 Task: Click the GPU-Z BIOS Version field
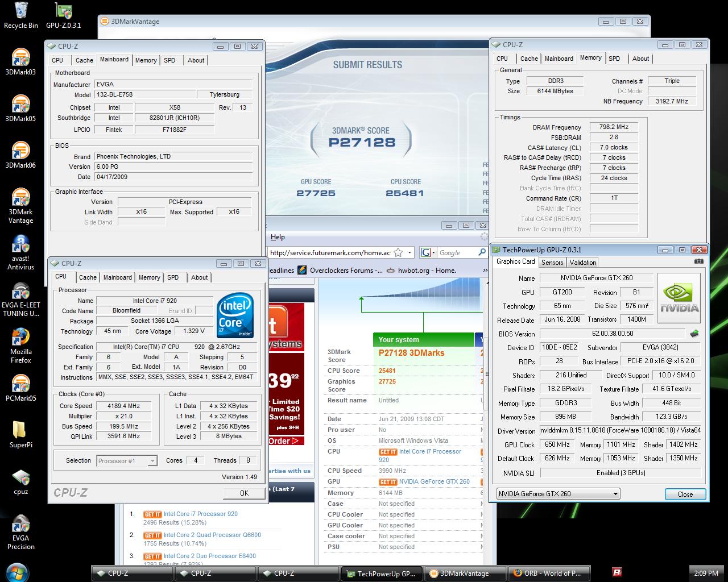[613, 334]
